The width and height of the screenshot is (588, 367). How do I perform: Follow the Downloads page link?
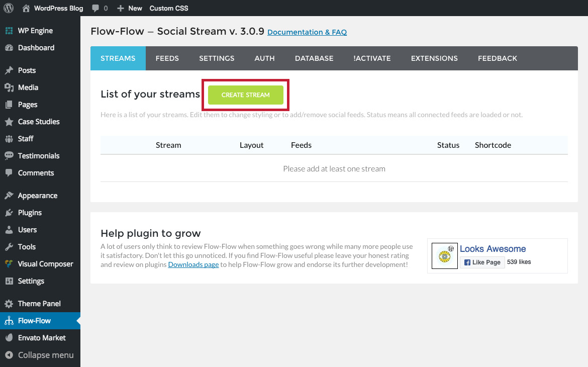(193, 264)
